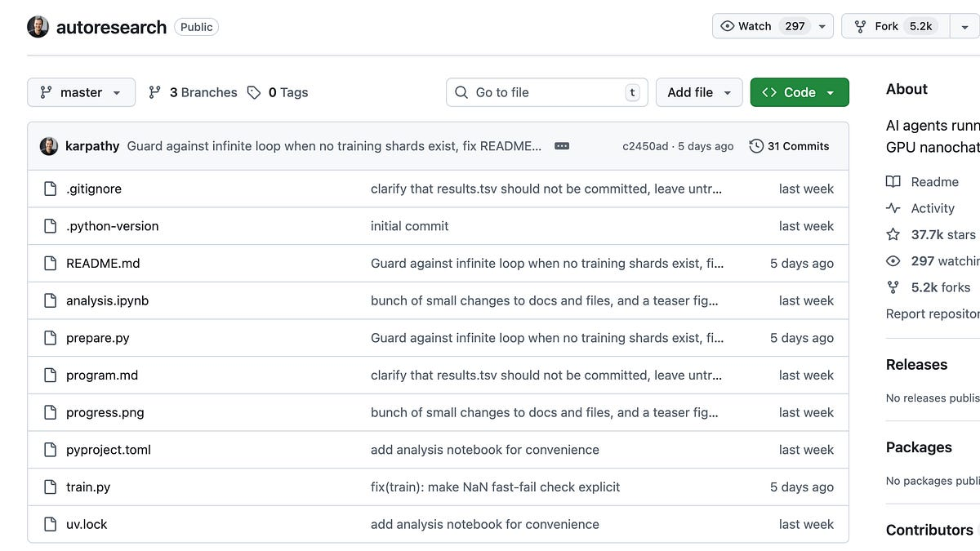This screenshot has height=551, width=980.
Task: Click the Public repository visibility badge
Action: [197, 27]
